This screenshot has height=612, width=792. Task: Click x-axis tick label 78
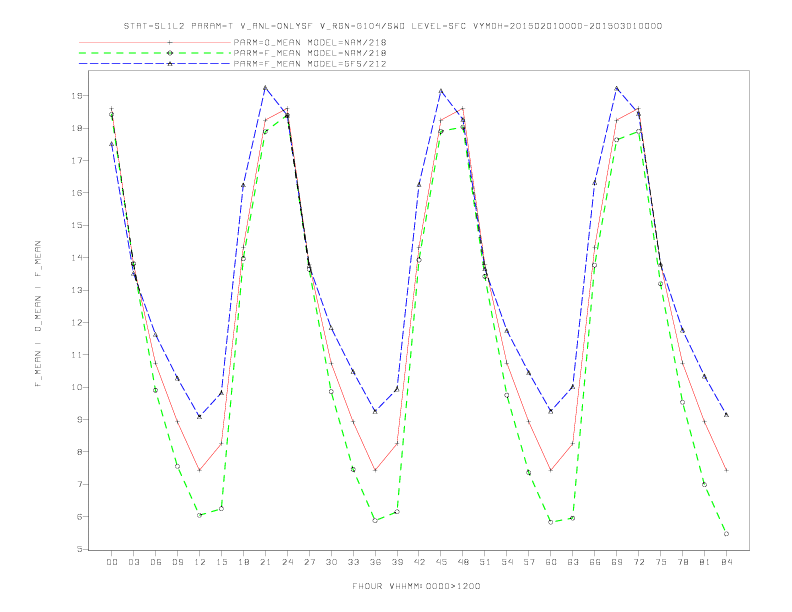point(683,562)
